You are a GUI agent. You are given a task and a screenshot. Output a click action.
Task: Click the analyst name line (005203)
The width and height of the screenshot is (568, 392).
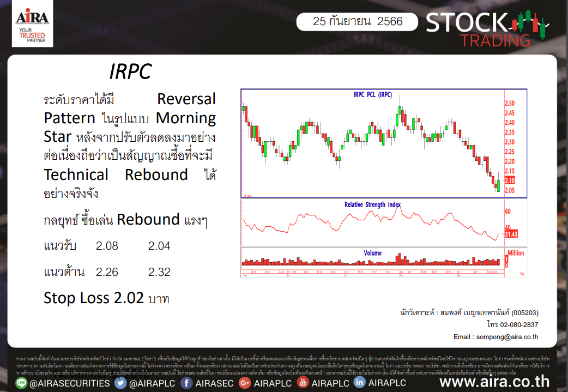click(x=469, y=312)
